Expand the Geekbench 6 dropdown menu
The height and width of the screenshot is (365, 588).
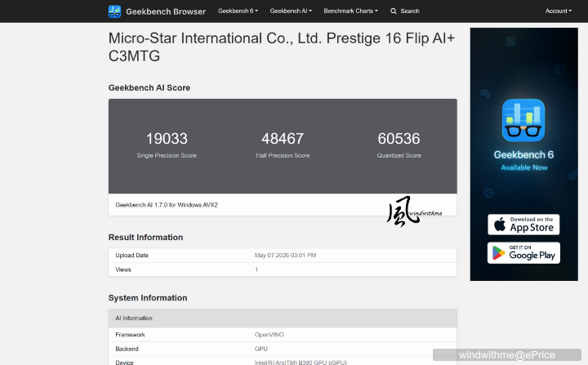(238, 11)
